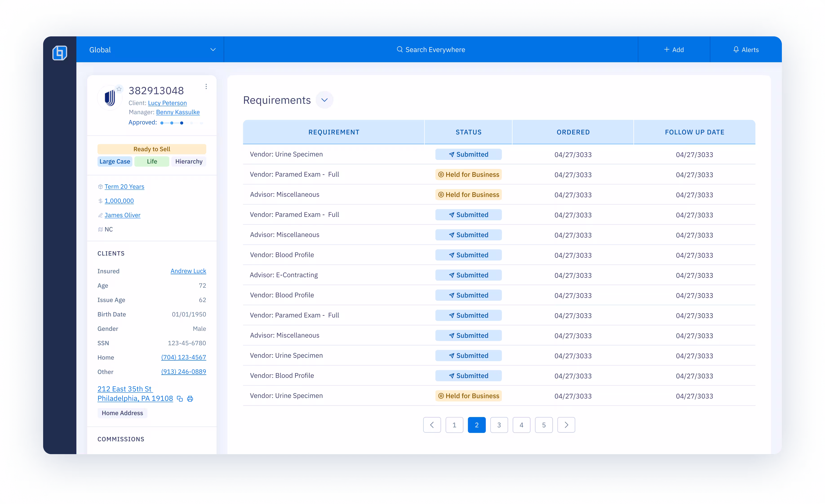Click the plus Add icon
825x504 pixels.
point(667,50)
